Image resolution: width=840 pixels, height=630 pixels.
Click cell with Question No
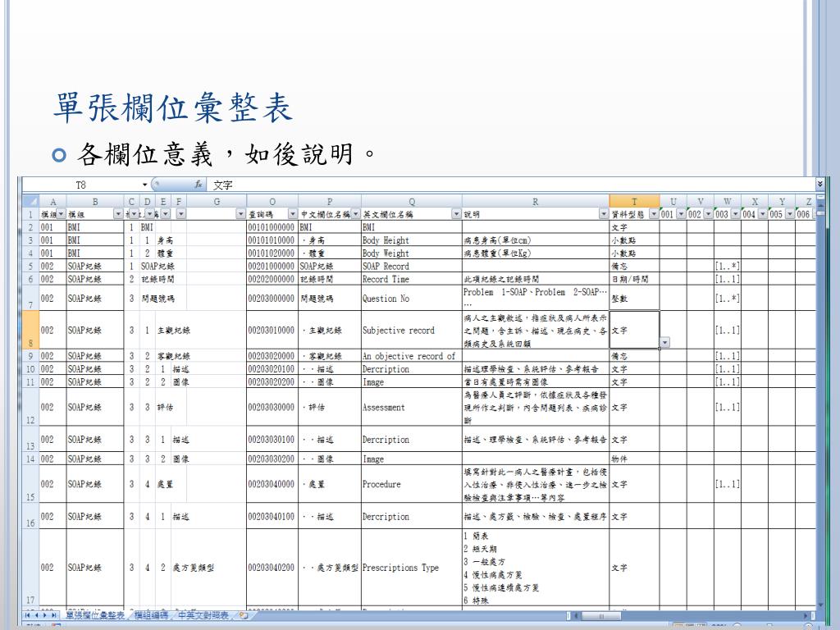point(412,298)
